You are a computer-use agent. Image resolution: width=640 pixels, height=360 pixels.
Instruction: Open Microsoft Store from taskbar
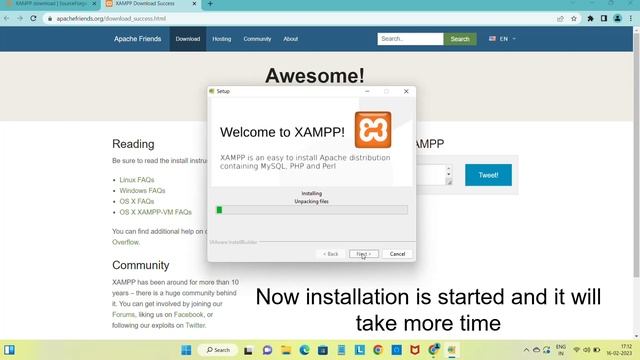(x=323, y=350)
